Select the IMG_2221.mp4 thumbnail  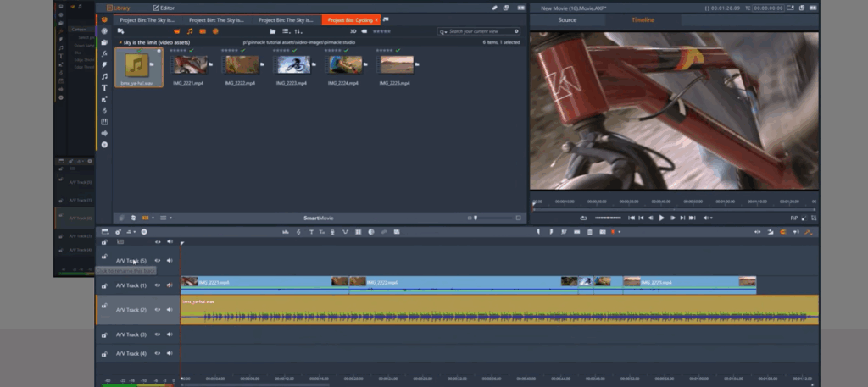(189, 64)
